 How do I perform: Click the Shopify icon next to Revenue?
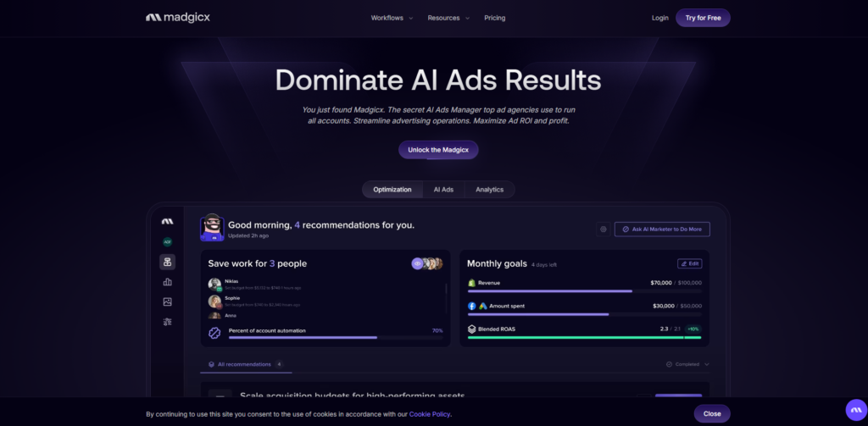(471, 283)
